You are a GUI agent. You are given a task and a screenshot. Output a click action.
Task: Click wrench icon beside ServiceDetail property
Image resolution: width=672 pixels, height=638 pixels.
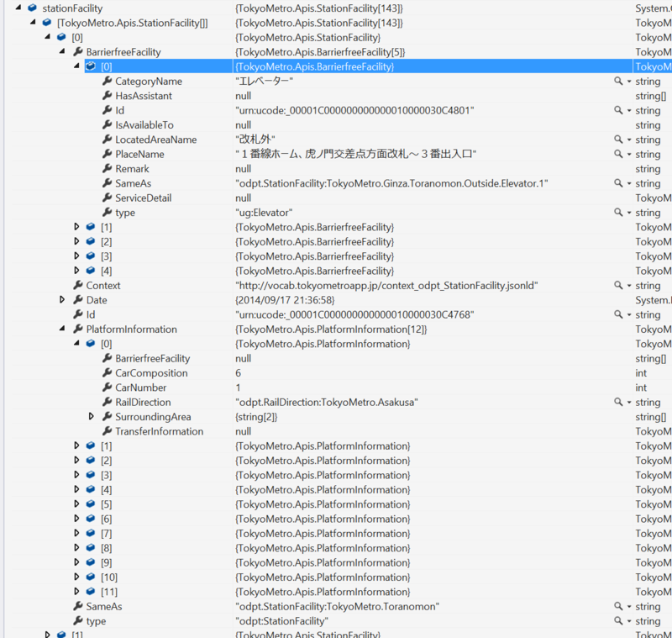pos(108,198)
